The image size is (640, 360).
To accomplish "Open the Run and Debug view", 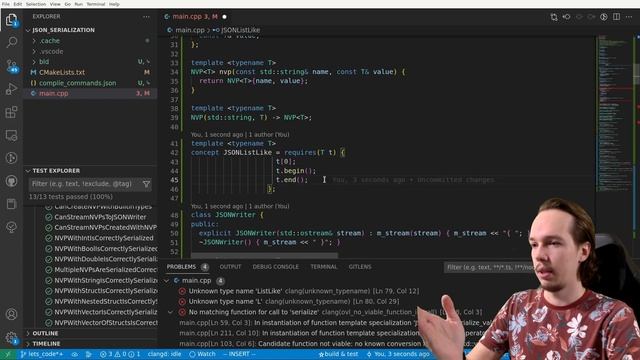I will click(x=11, y=89).
